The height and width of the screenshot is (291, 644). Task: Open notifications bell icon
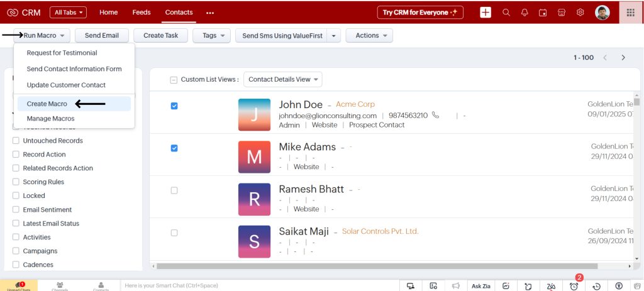click(x=525, y=13)
